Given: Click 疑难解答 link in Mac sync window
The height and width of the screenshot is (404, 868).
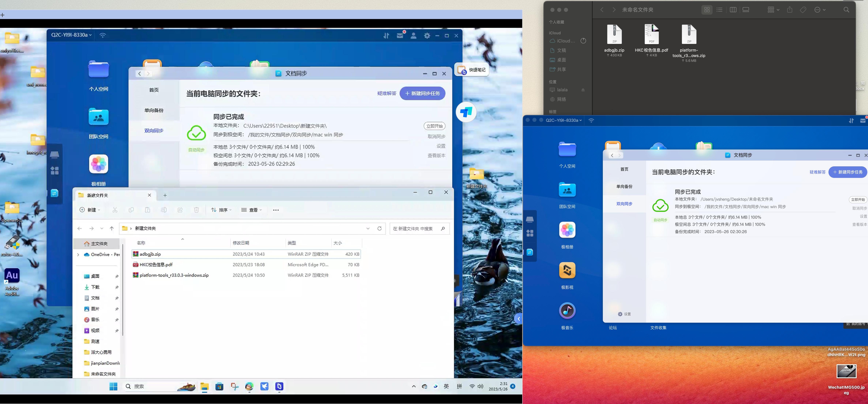Looking at the screenshot, I should 817,172.
